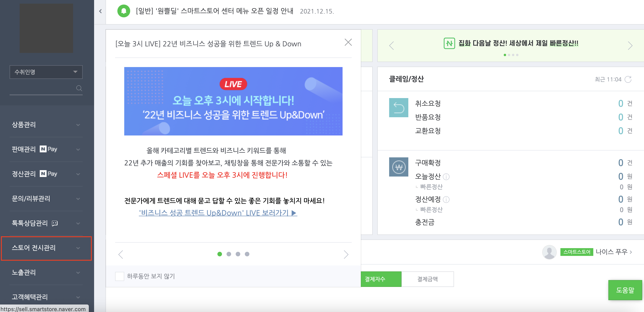
Task: Click the search magnifier icon in sidebar
Action: click(79, 88)
